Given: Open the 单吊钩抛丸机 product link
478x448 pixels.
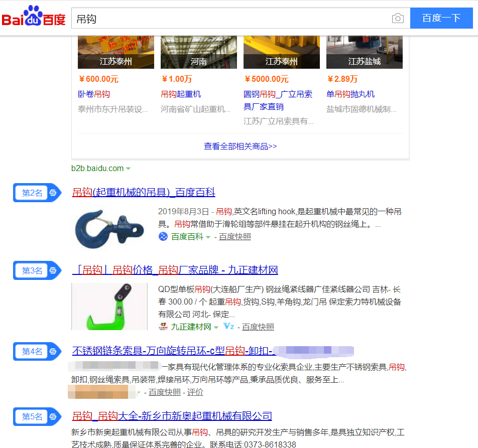Looking at the screenshot, I should pos(350,94).
